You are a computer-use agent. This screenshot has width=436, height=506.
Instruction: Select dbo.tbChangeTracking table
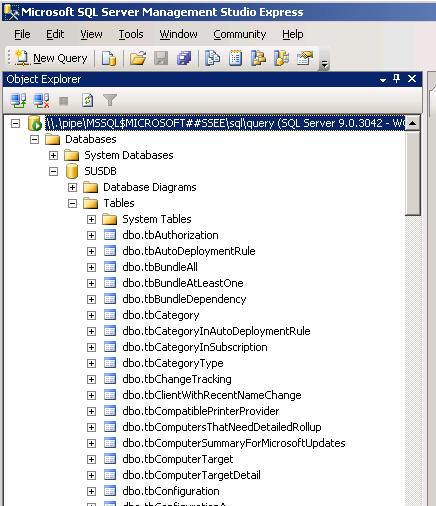click(x=177, y=379)
